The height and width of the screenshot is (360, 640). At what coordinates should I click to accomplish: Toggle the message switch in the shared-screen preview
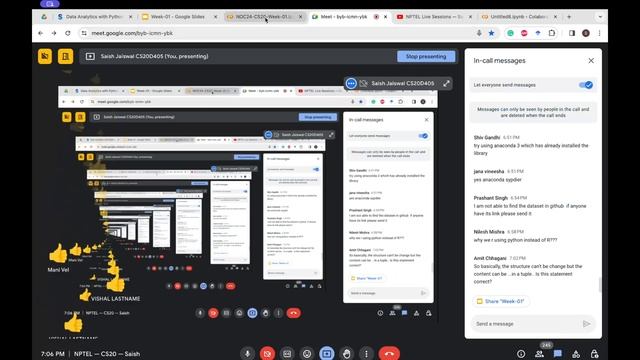423,136
